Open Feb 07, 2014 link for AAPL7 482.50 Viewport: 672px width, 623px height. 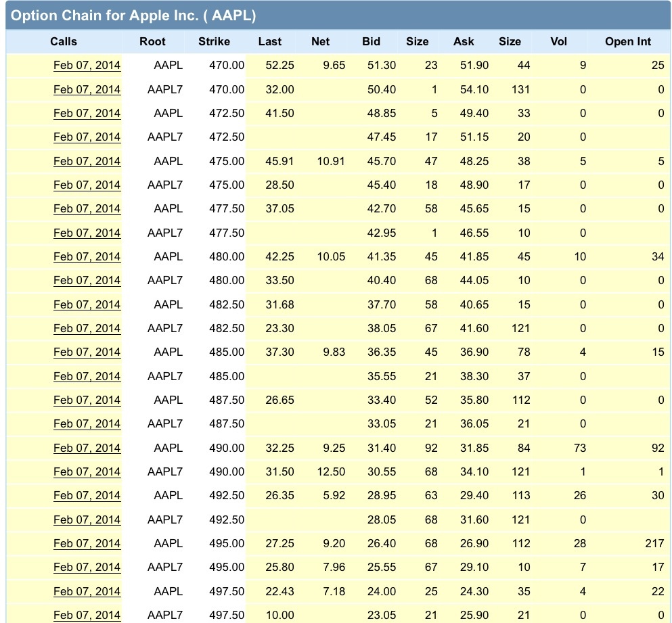[x=87, y=329]
